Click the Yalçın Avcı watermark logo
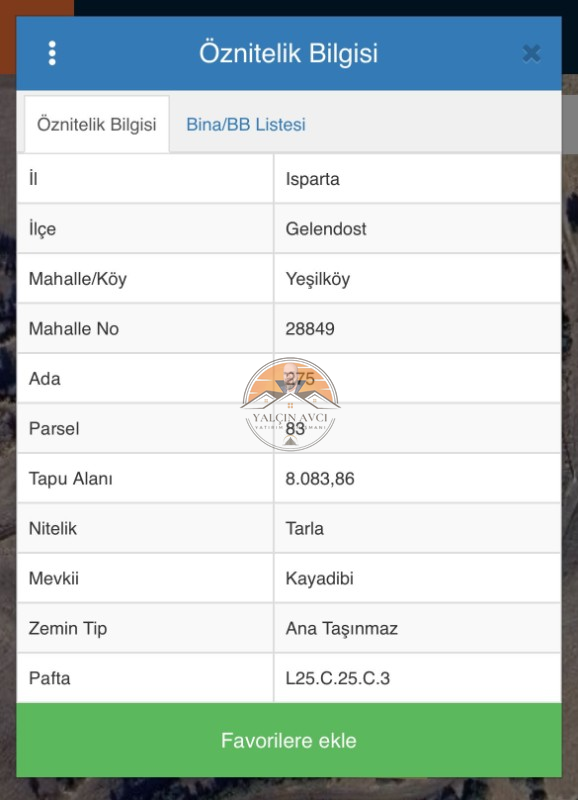This screenshot has width=578, height=800. pos(290,404)
